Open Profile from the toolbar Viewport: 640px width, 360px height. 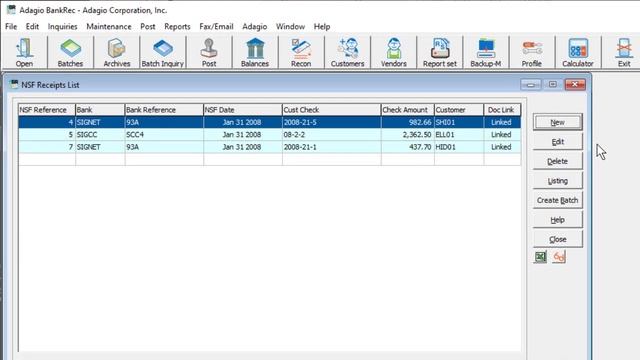(532, 52)
